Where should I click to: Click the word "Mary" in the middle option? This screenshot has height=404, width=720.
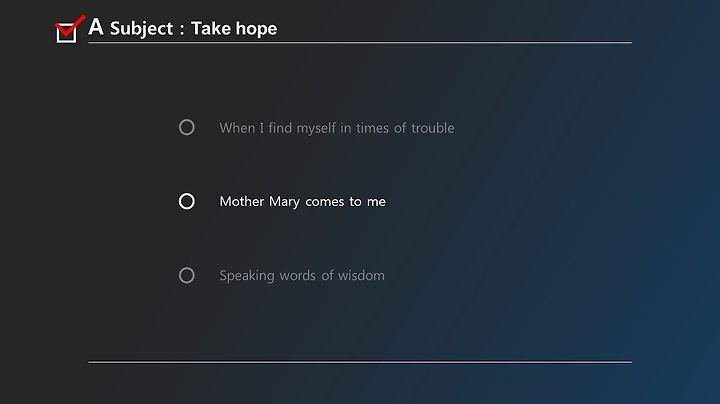[284, 202]
